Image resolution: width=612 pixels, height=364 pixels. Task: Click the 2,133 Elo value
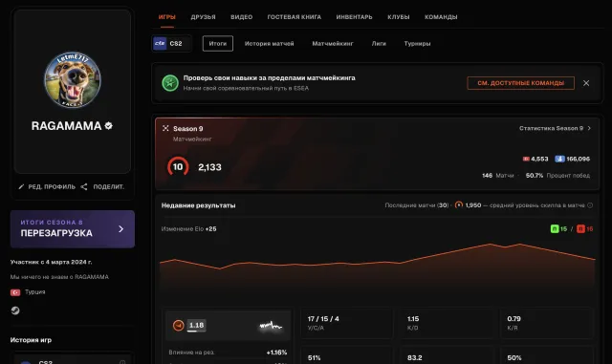(209, 167)
